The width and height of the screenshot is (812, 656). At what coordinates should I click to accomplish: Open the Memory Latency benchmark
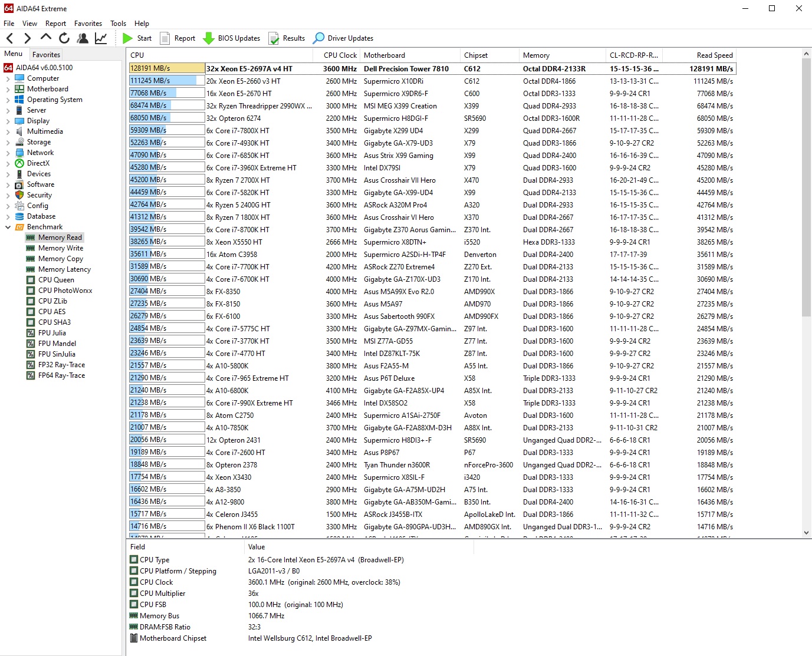coord(64,269)
